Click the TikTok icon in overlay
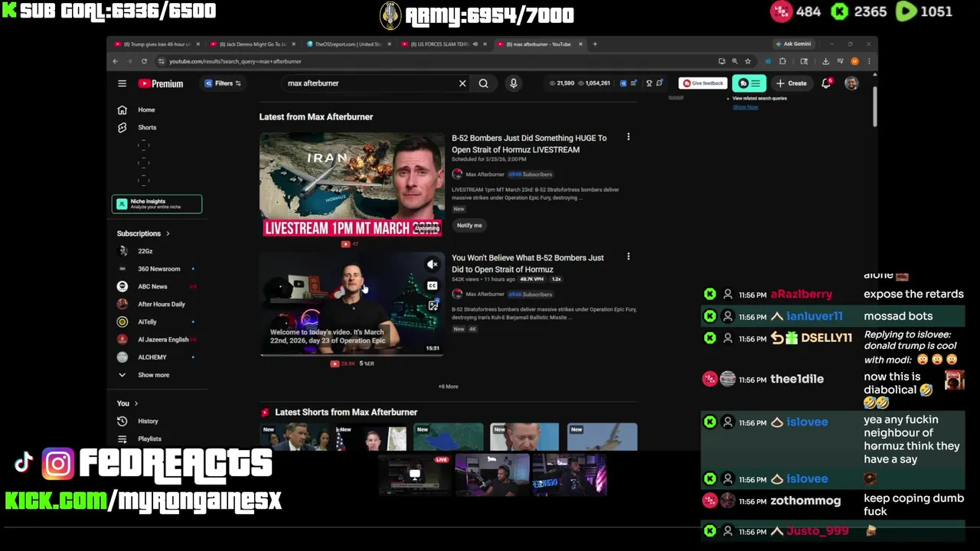The image size is (980, 551). click(x=23, y=462)
